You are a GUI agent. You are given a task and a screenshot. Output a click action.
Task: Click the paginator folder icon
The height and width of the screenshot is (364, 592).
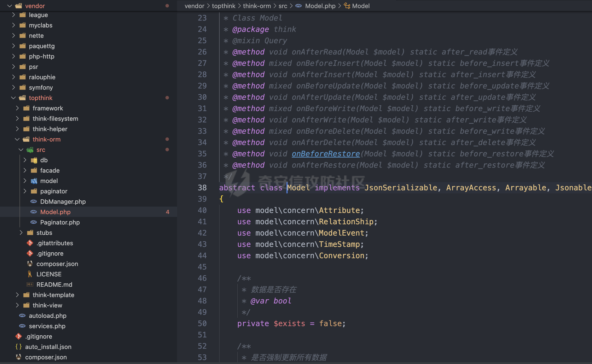coord(34,191)
